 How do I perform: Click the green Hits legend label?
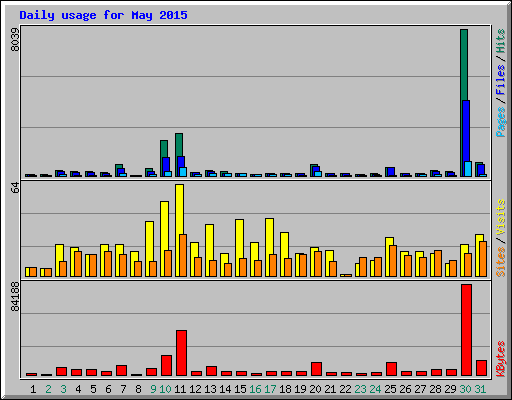[500, 41]
